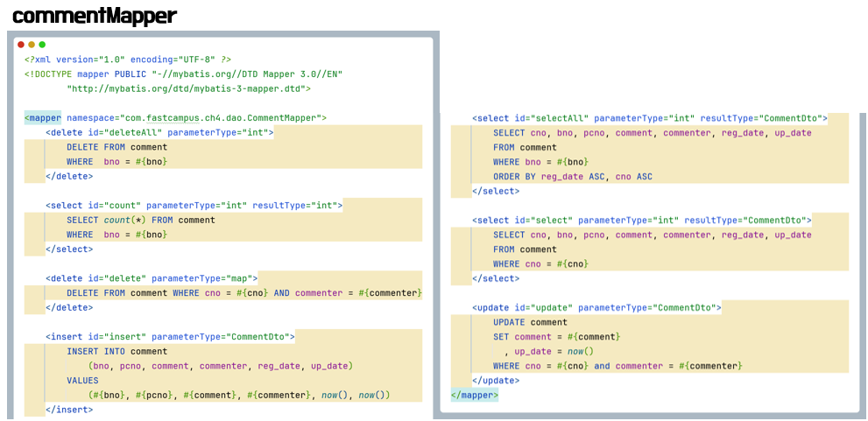Image resolution: width=868 pixels, height=421 pixels.
Task: Click the '<update id="update"' tag line
Action: pyautogui.click(x=596, y=307)
